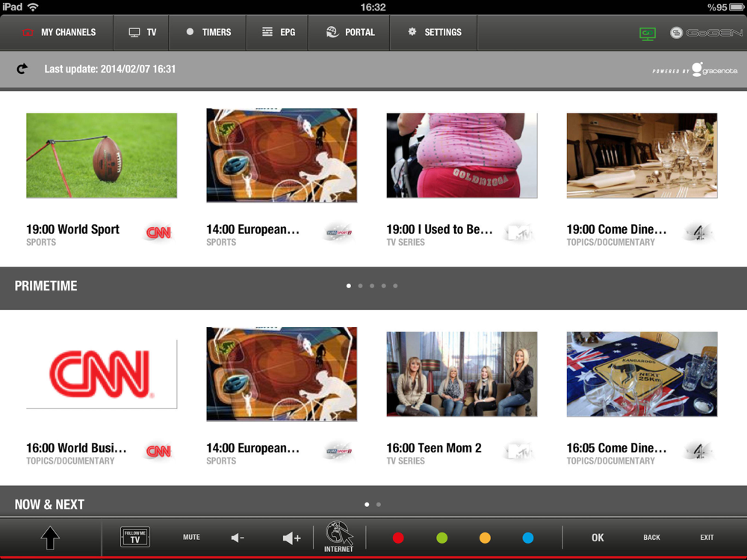Viewport: 747px width, 560px height.
Task: Tap the Follow Me TV icon
Action: click(x=135, y=537)
